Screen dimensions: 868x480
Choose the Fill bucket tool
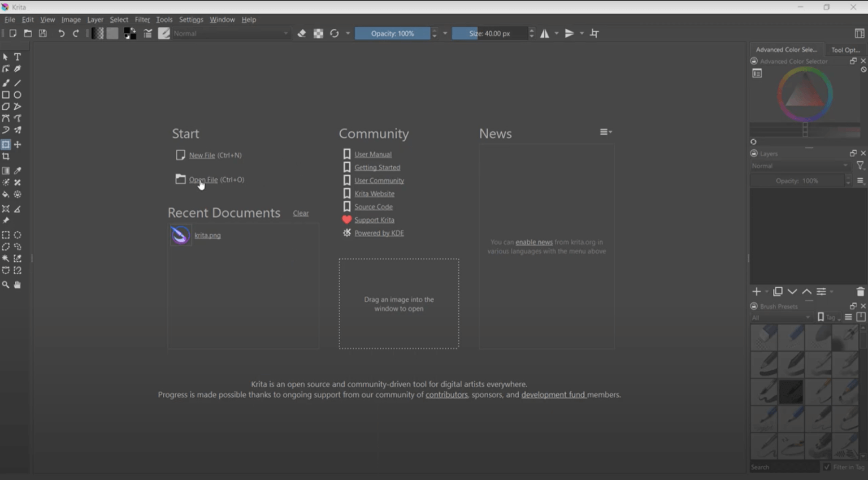6,194
